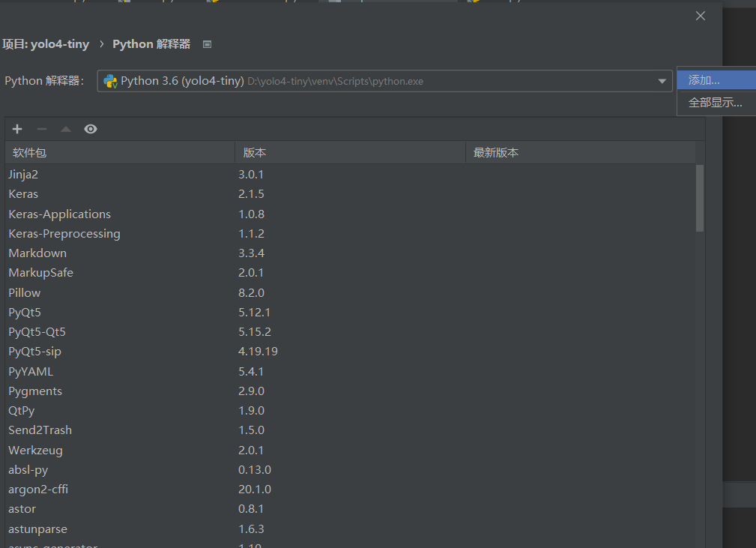
Task: Upgrade a package via the up-arrow icon
Action: pyautogui.click(x=65, y=128)
